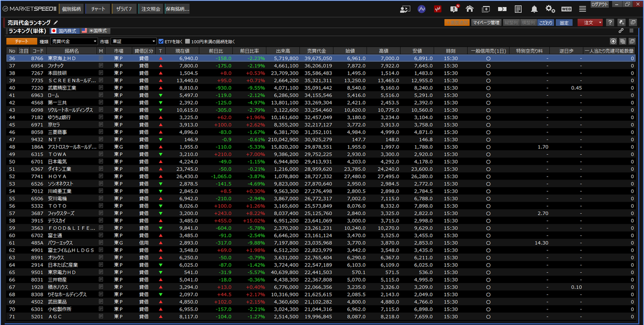Open settings via the gears icon
This screenshot has width=644, height=325.
[550, 9]
